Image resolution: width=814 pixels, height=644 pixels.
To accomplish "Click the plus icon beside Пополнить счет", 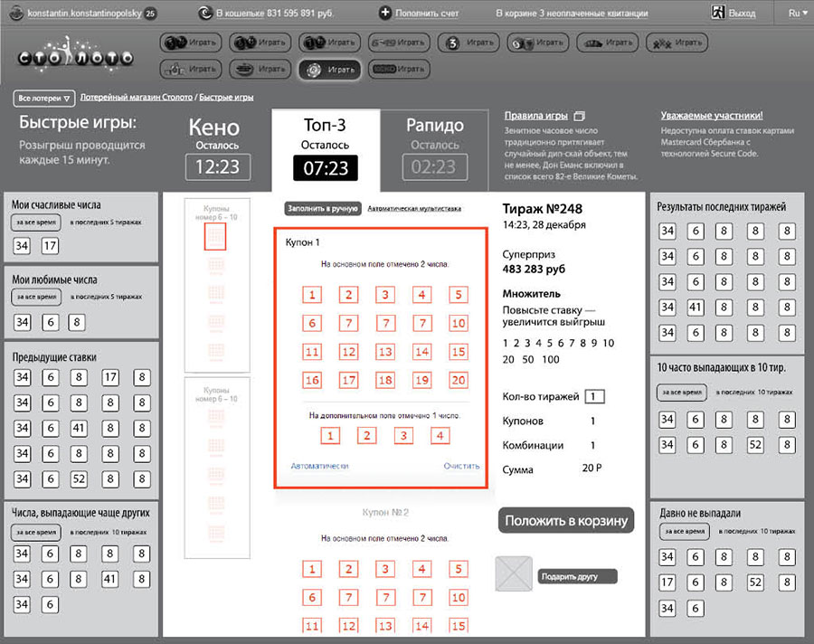I will [385, 14].
